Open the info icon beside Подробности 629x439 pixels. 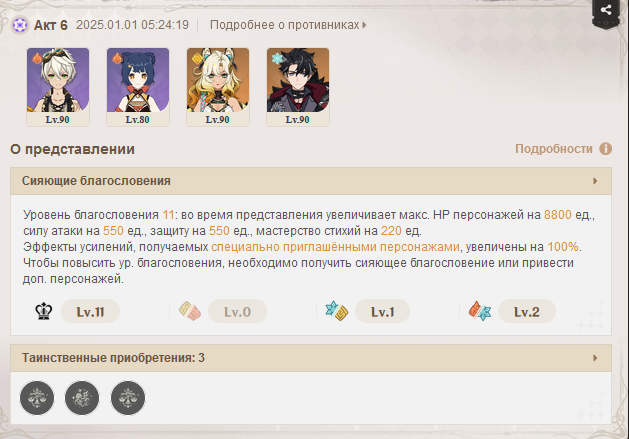[x=605, y=149]
